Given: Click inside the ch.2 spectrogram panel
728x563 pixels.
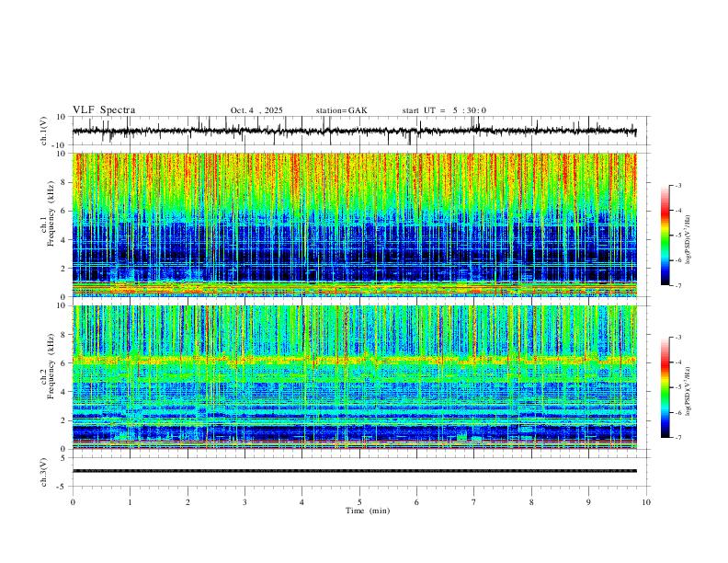Looking at the screenshot, I should 354,377.
